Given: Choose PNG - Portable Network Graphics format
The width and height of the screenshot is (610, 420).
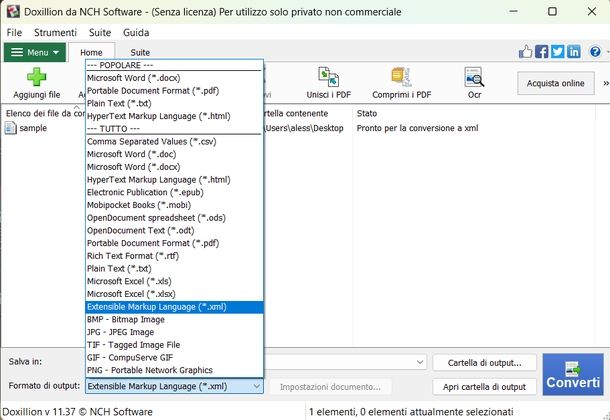Looking at the screenshot, I should (x=174, y=370).
